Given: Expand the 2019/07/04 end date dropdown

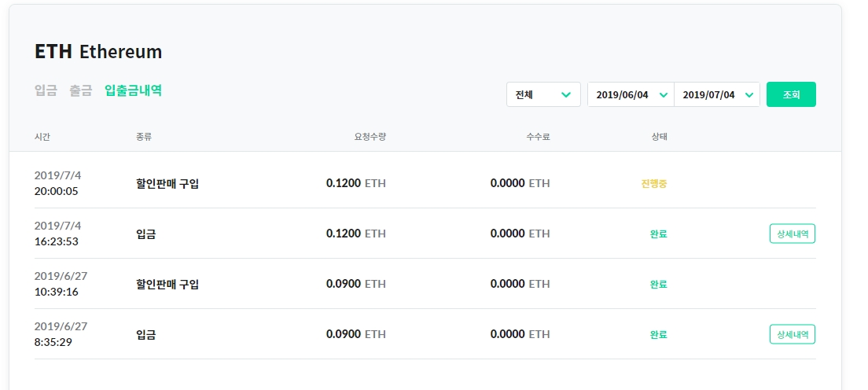Looking at the screenshot, I should [717, 94].
